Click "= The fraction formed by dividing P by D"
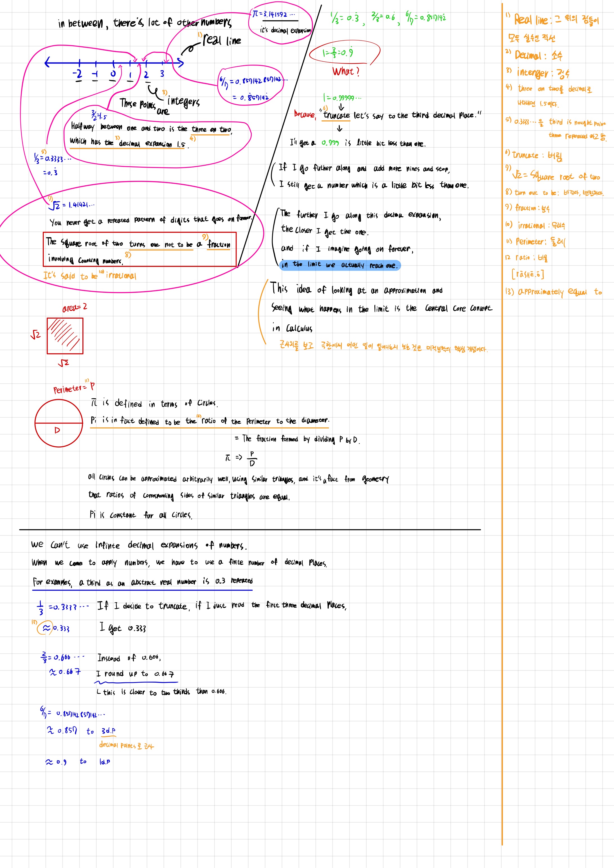 pyautogui.click(x=297, y=439)
